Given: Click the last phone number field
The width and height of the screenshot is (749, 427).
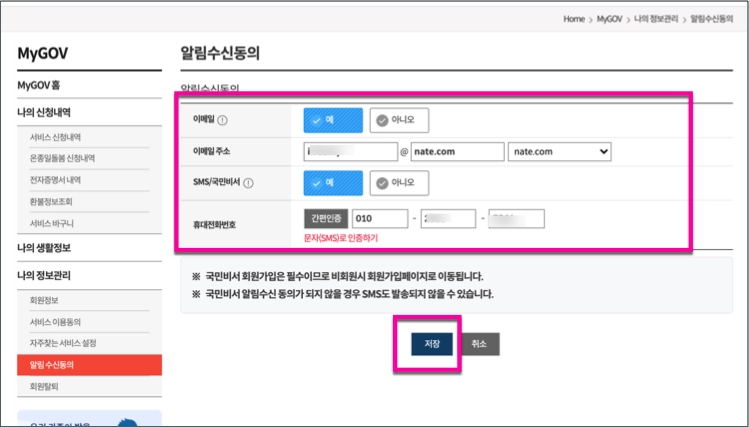Looking at the screenshot, I should pos(516,219).
